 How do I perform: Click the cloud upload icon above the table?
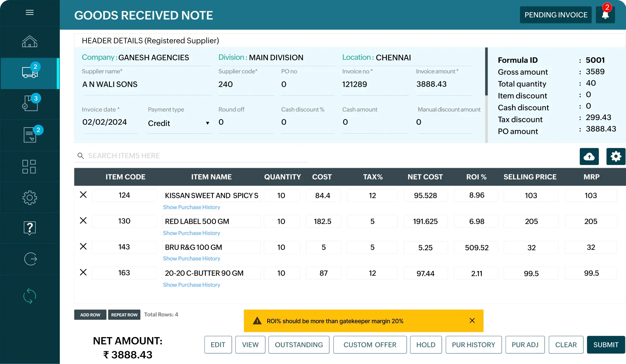pyautogui.click(x=589, y=156)
